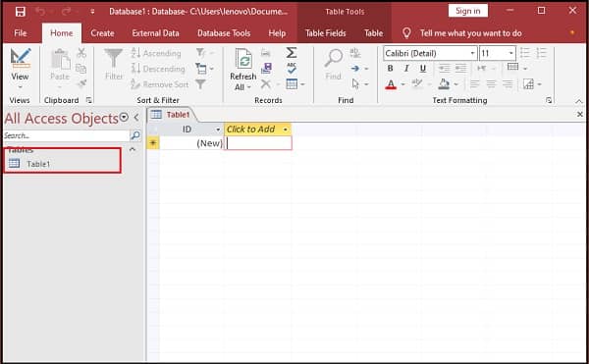Click the background fill color bucket
Viewport: 589px width, 364px height.
444,84
